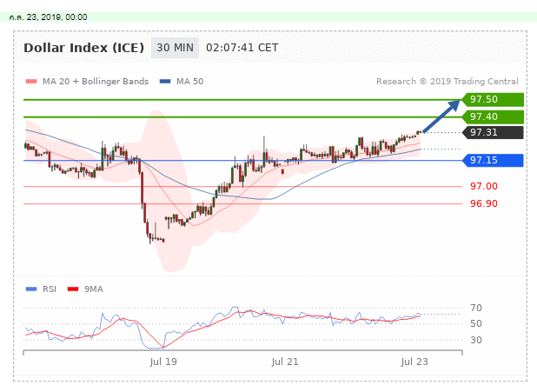
Task: Click the 97.50 green resistance label
Action: [493, 99]
